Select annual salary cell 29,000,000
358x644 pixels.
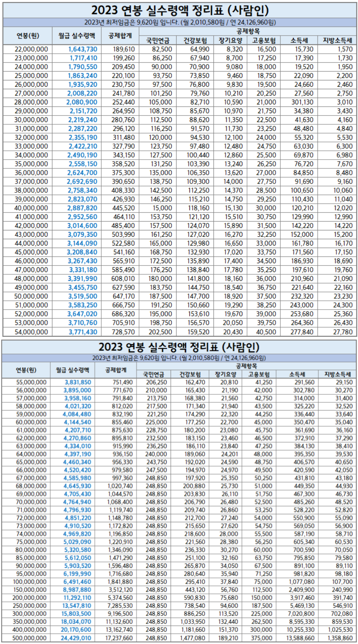(x=31, y=111)
